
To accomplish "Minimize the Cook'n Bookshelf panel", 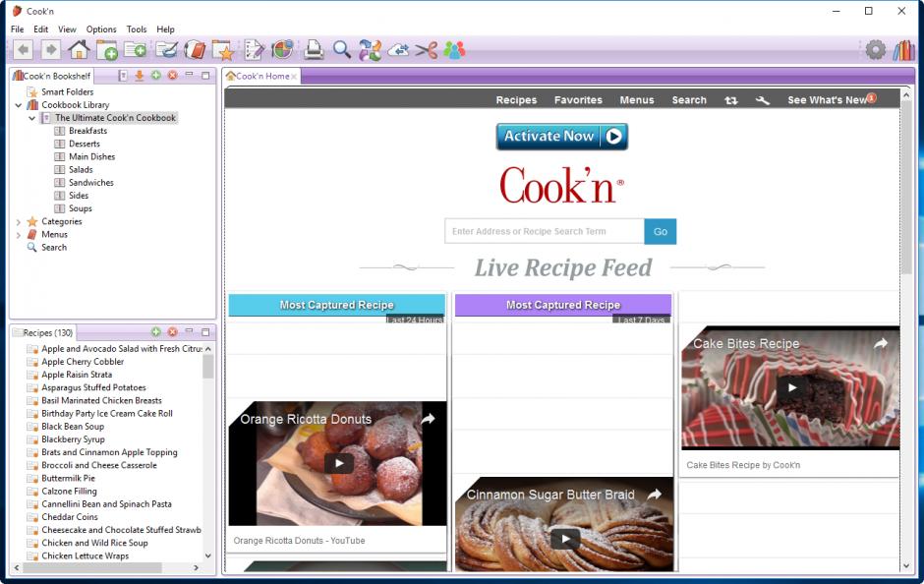I will tap(189, 75).
